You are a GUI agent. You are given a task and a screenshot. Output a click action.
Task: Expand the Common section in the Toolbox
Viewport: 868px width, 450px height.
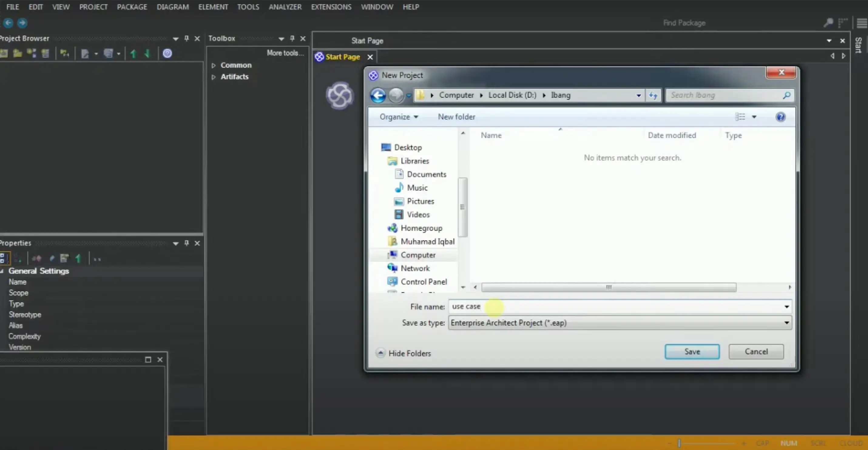[x=214, y=65]
